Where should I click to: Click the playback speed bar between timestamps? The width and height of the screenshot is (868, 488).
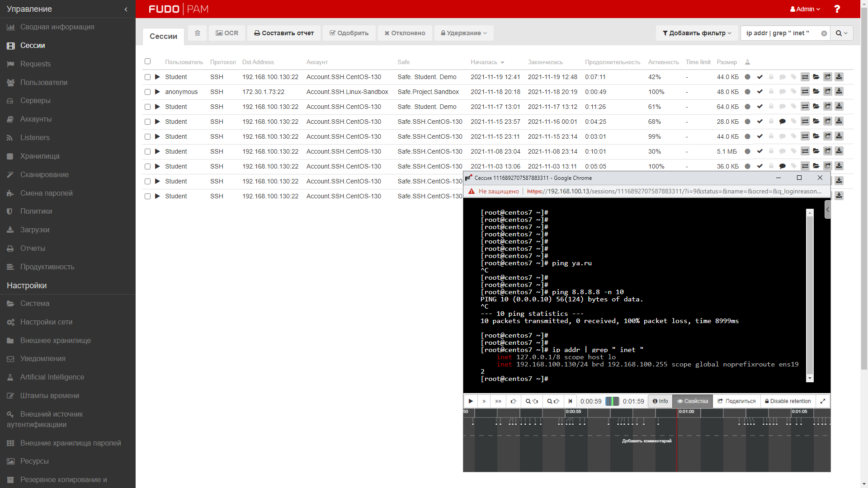point(612,401)
